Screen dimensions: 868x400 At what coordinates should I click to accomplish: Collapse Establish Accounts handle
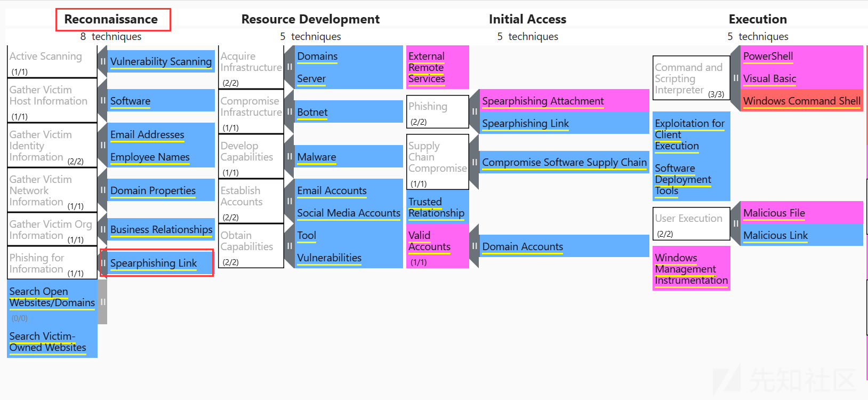click(290, 201)
